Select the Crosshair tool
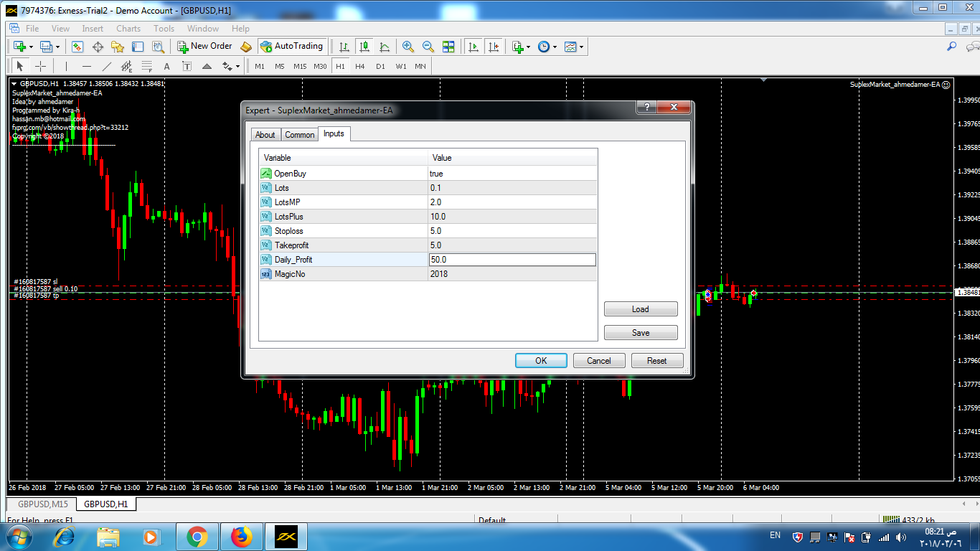Image resolution: width=980 pixels, height=551 pixels. pyautogui.click(x=41, y=66)
